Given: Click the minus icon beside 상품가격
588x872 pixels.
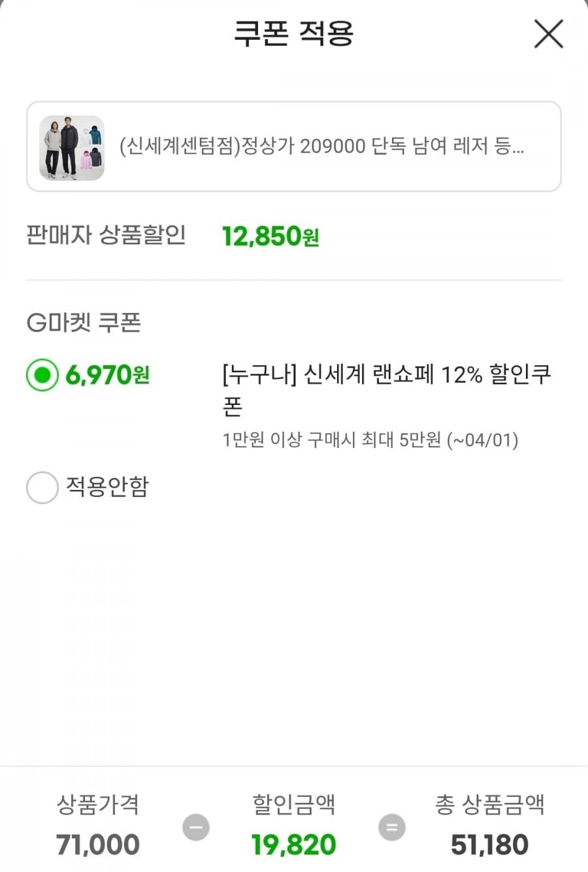Looking at the screenshot, I should pos(195,828).
